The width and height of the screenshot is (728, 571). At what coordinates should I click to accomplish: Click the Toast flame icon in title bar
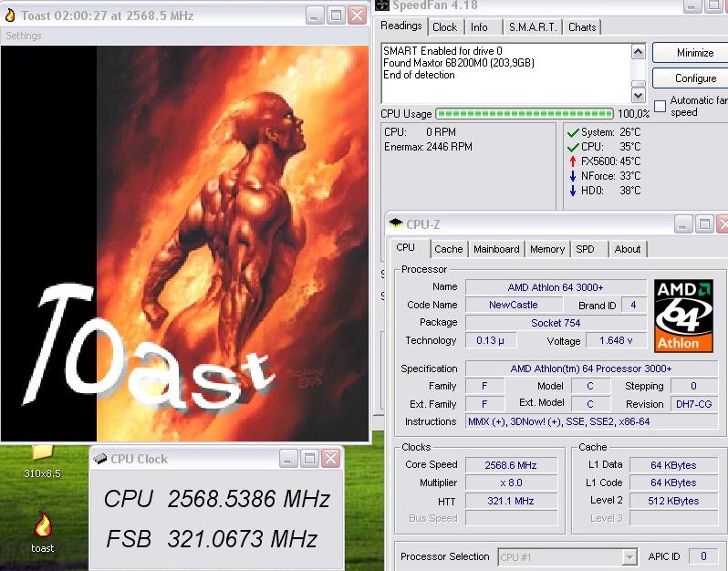10,16
